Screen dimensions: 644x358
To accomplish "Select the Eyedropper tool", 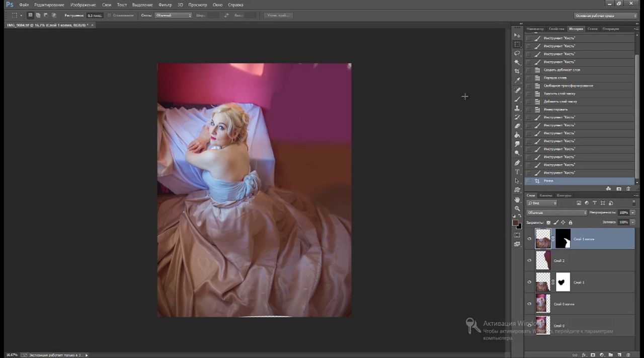I will pos(517,81).
